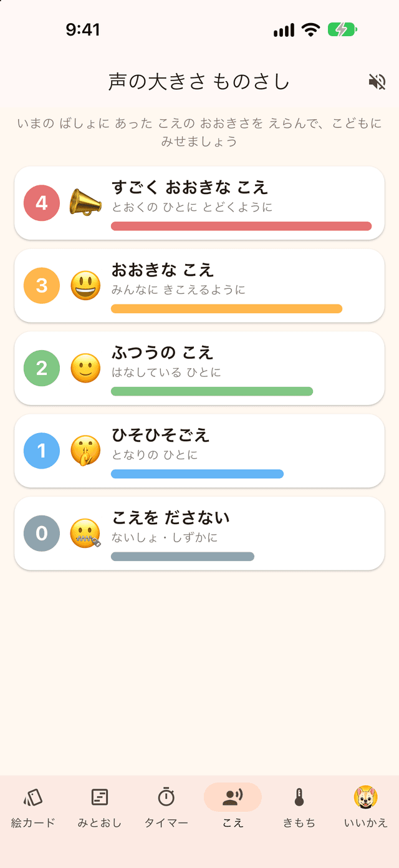This screenshot has height=868, width=399.
Task: Select the green level 2 circle
Action: click(x=42, y=368)
